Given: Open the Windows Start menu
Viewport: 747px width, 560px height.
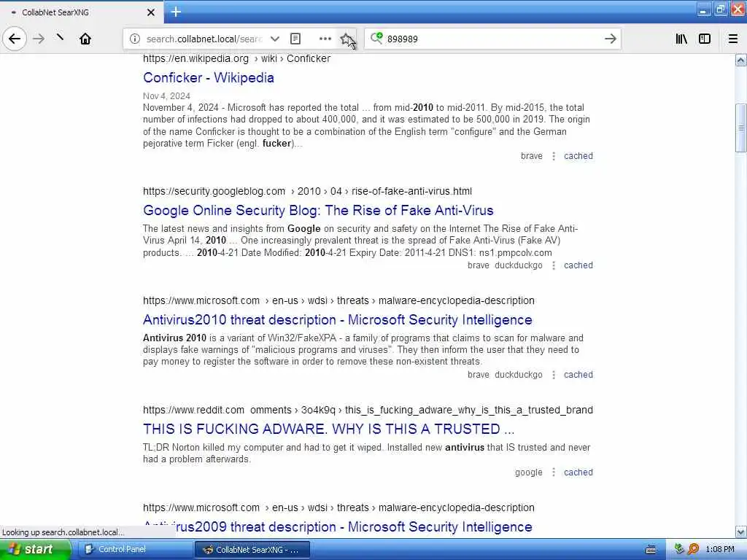Looking at the screenshot, I should pyautogui.click(x=35, y=549).
